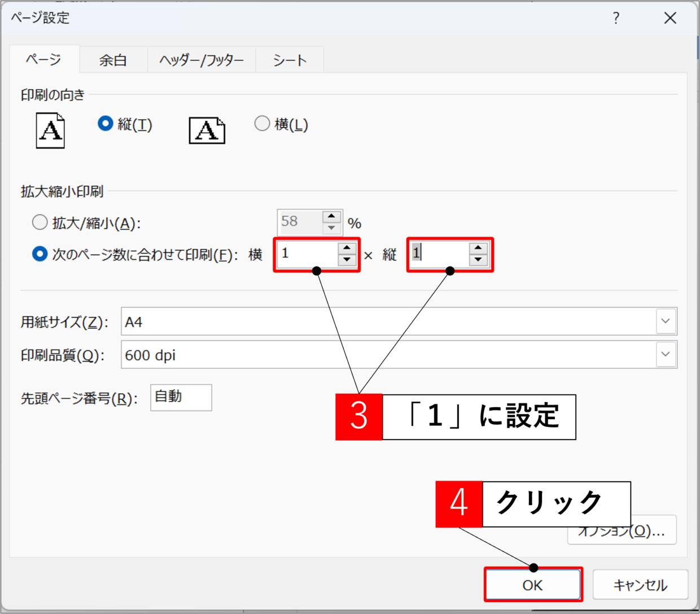Open the 用紙サイズ A4 dropdown
Viewport: 700px width, 614px height.
click(666, 321)
